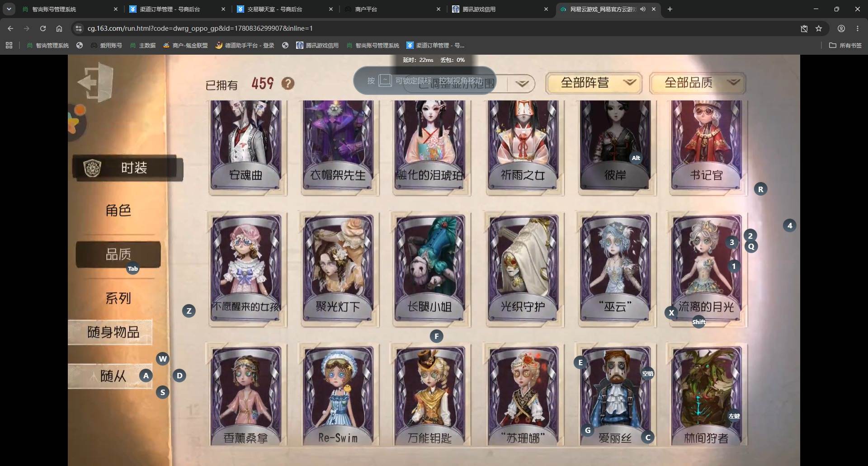Select the 品质 sort option
The height and width of the screenshot is (466, 868).
(x=118, y=254)
